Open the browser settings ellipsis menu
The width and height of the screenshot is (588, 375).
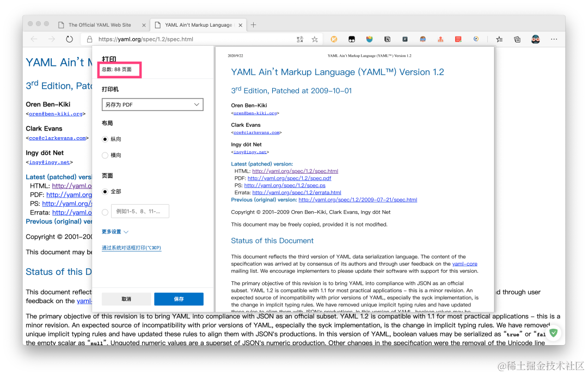(x=554, y=39)
